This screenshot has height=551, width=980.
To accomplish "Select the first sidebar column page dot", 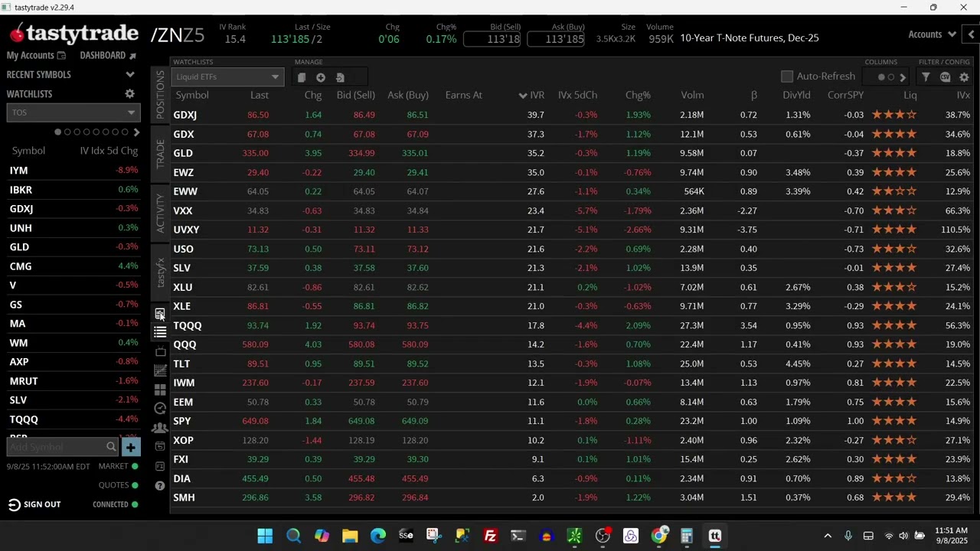I will tap(57, 132).
